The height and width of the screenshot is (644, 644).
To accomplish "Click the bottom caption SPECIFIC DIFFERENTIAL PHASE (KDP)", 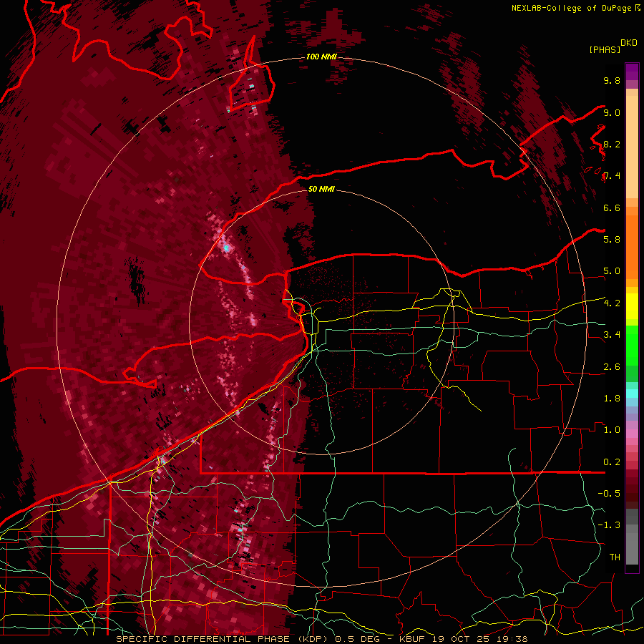I will pos(223,639).
